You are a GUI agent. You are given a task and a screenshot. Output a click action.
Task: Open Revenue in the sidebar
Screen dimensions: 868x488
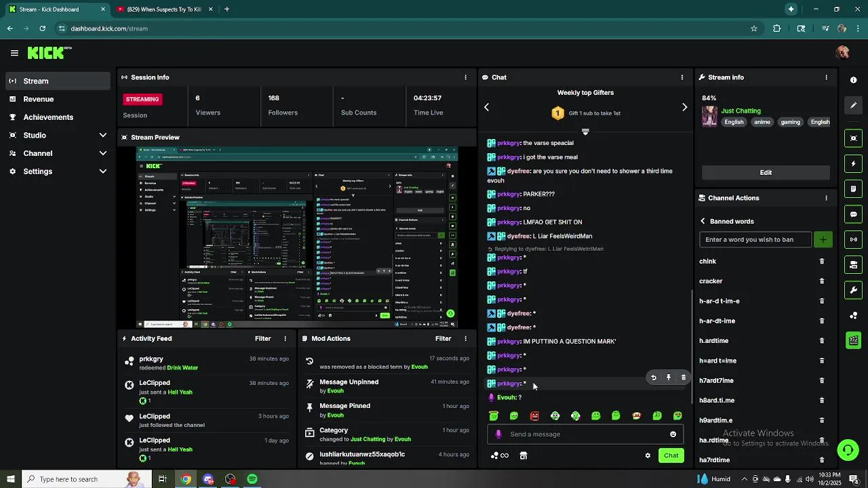(x=57, y=99)
